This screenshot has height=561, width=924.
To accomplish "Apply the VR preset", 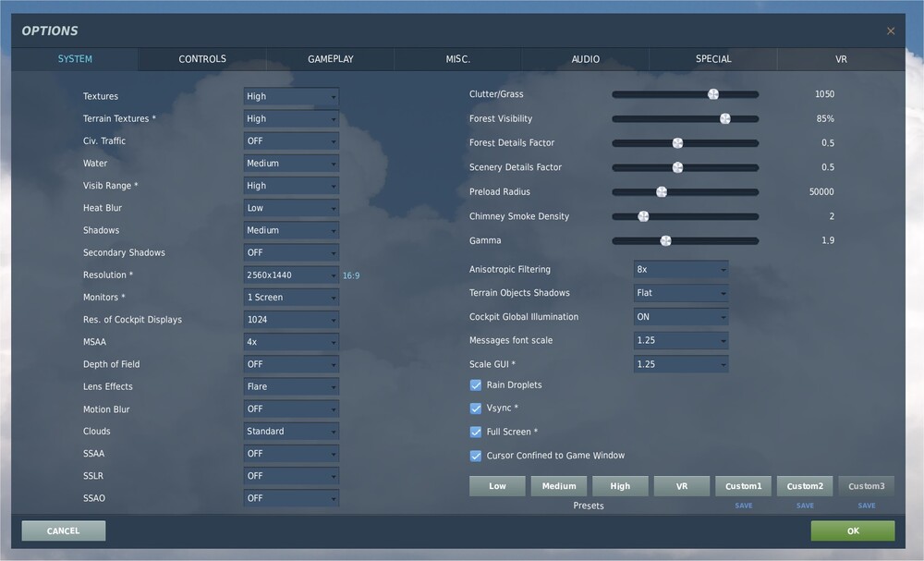I will click(x=681, y=486).
